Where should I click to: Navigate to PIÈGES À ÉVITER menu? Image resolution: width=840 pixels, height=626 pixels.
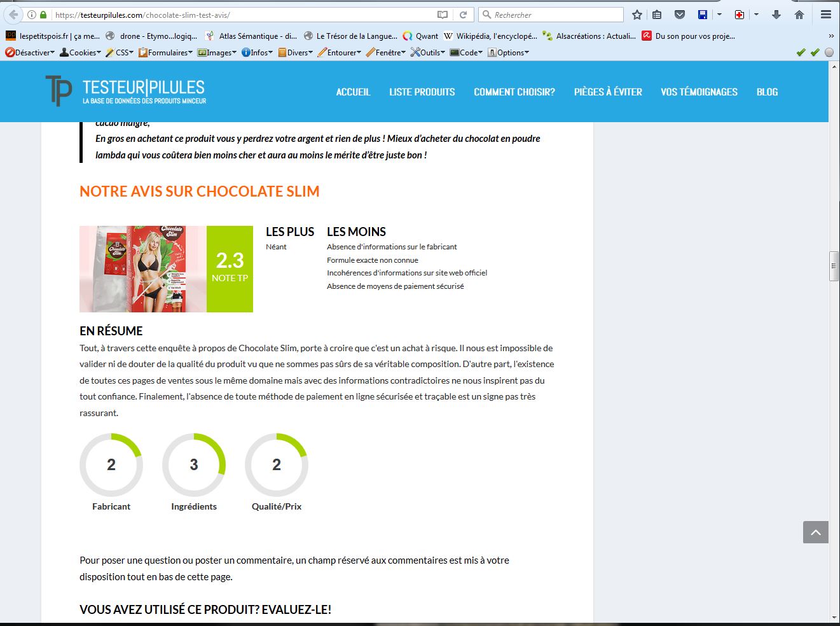coord(608,92)
